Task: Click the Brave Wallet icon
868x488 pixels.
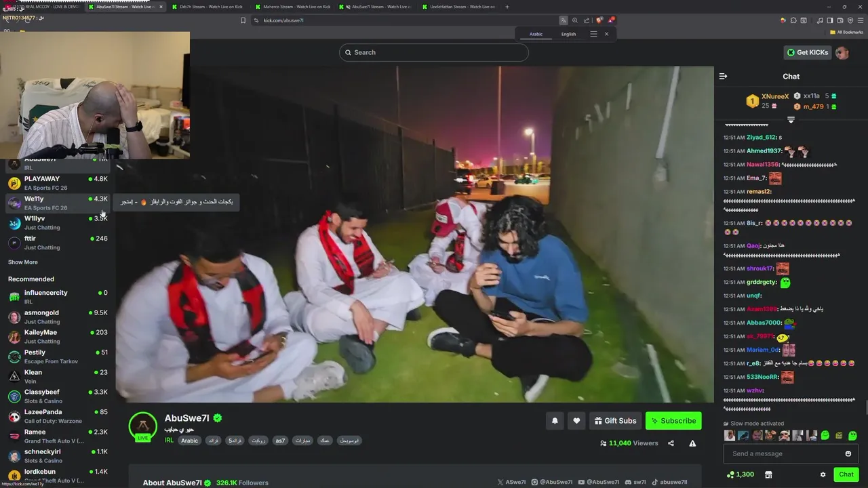Action: click(x=840, y=20)
